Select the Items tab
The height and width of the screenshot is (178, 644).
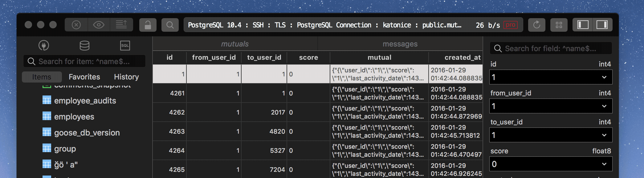[42, 77]
